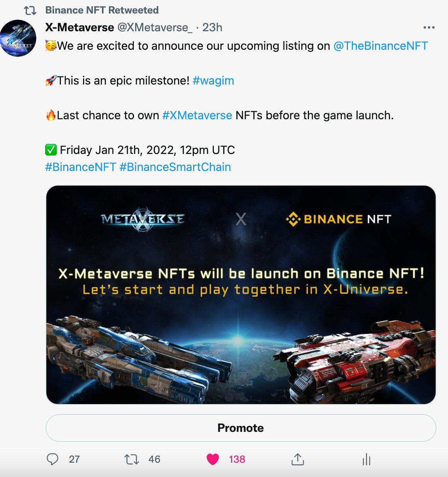This screenshot has height=477, width=448.
Task: Click the retweet icon below the tweet
Action: (132, 460)
